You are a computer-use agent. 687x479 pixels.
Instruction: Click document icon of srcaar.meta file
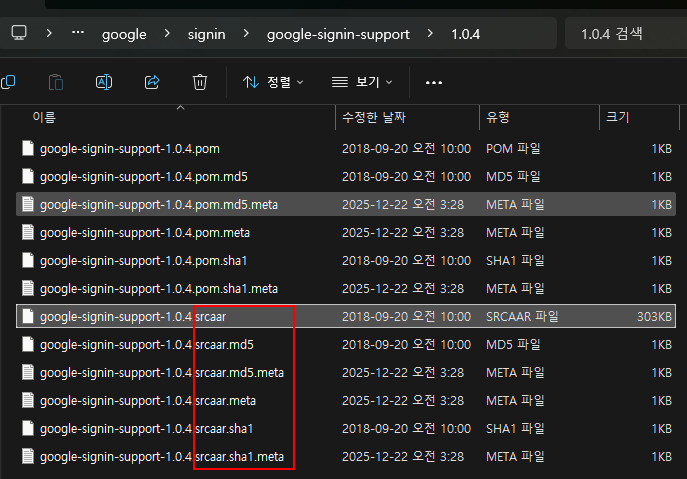point(28,401)
